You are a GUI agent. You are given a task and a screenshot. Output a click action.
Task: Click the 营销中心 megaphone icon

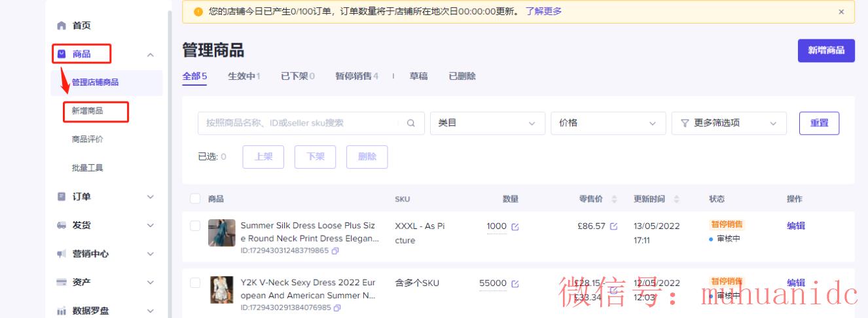[62, 254]
